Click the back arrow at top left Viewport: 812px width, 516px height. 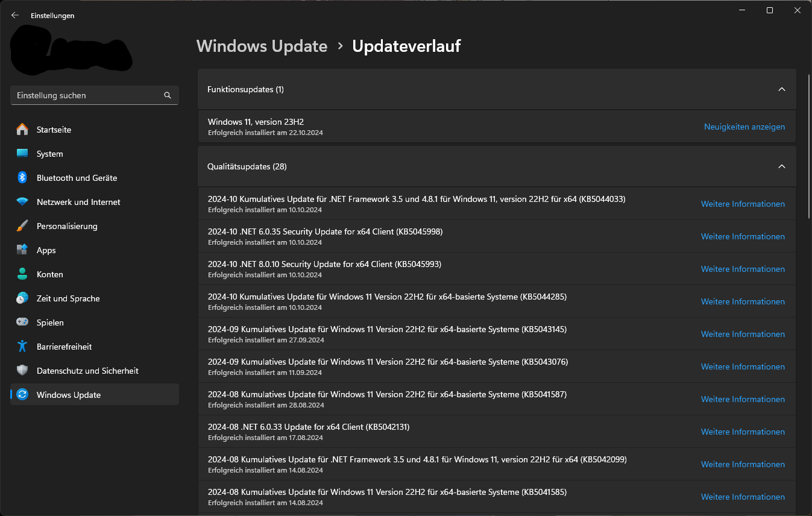(x=14, y=15)
